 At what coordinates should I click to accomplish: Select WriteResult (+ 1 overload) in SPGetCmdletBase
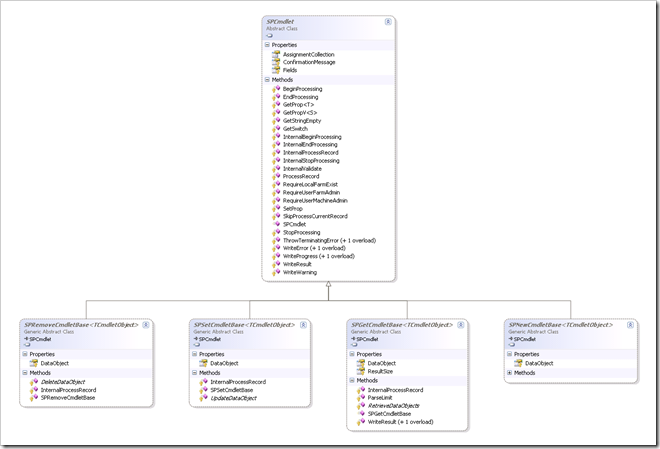[x=400, y=422]
